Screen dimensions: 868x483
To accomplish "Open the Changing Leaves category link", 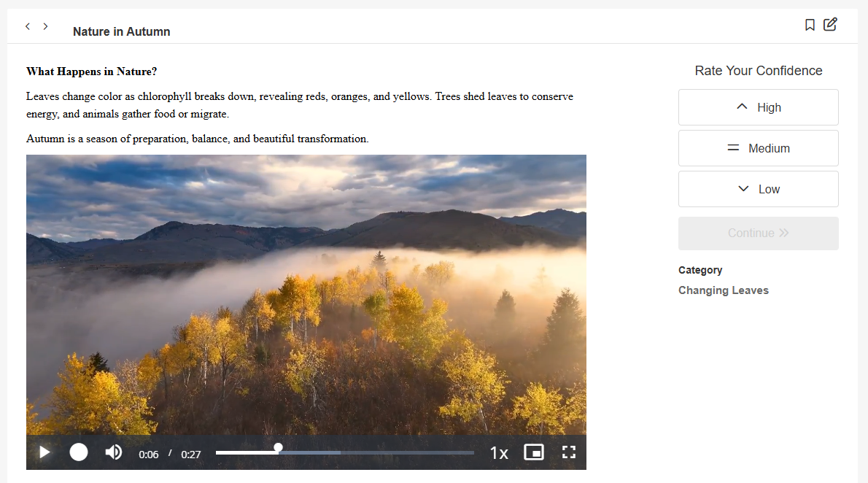I will coord(724,290).
